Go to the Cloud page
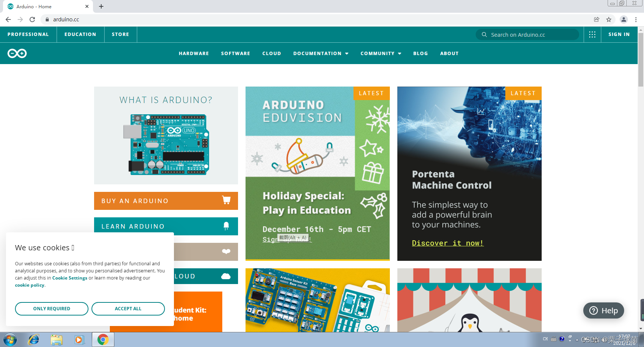 (272, 54)
